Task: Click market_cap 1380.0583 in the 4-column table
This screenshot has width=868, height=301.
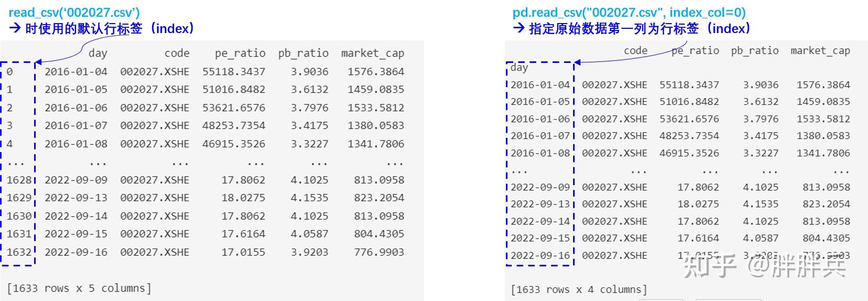Action: 823,136
